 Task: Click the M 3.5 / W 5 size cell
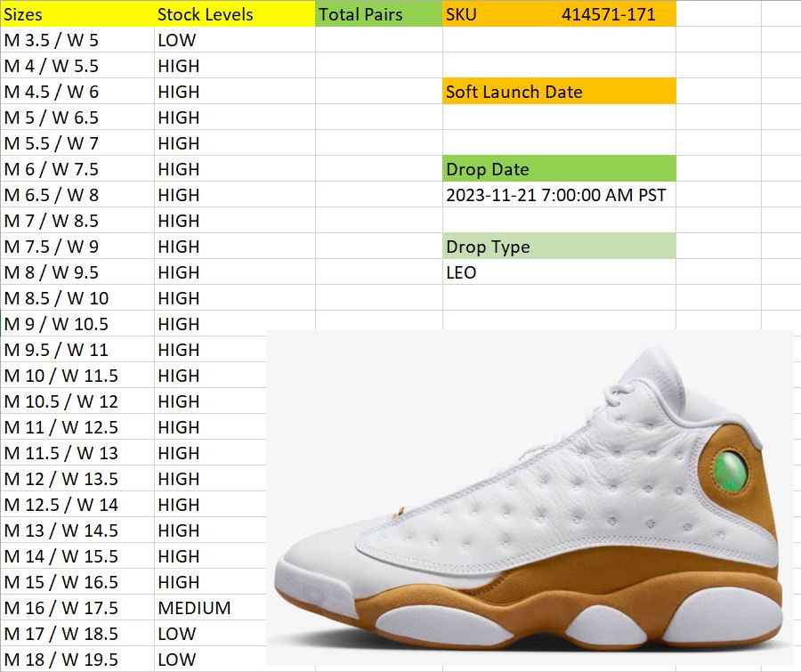[77, 40]
